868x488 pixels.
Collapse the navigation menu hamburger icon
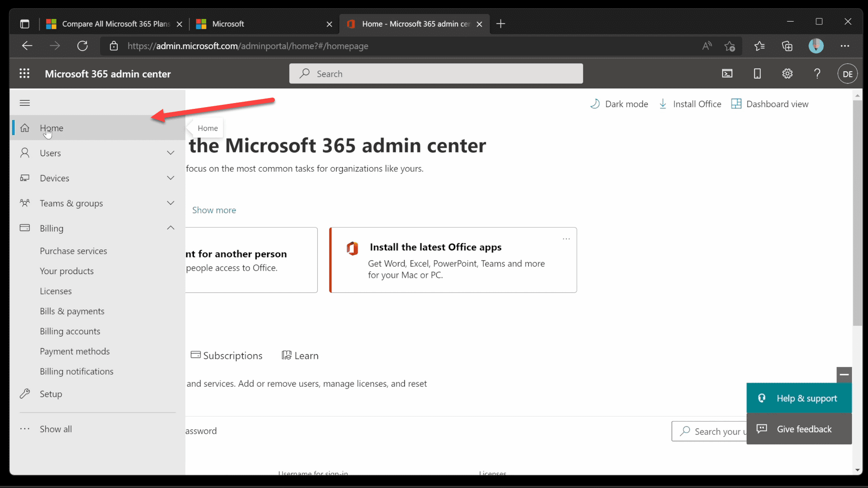pyautogui.click(x=25, y=103)
